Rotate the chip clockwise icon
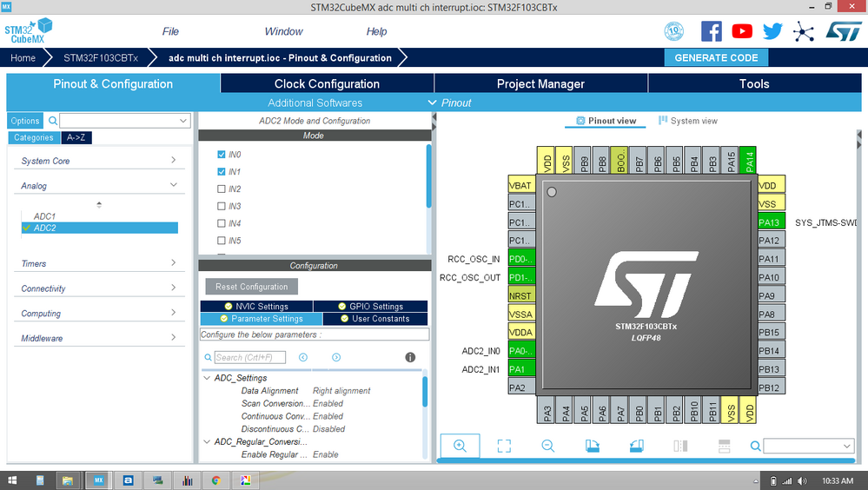Image resolution: width=868 pixels, height=490 pixels. point(592,446)
